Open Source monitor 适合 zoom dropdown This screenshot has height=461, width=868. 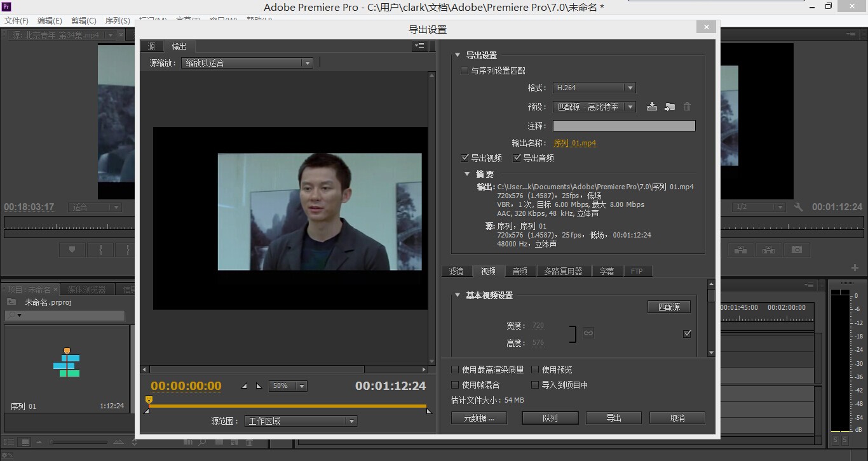pos(95,207)
